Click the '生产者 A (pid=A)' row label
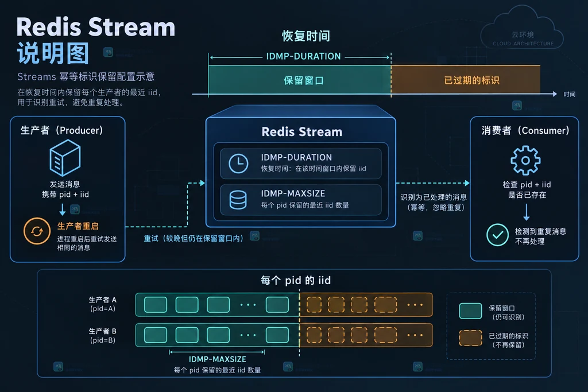The image size is (588, 392). pyautogui.click(x=102, y=304)
